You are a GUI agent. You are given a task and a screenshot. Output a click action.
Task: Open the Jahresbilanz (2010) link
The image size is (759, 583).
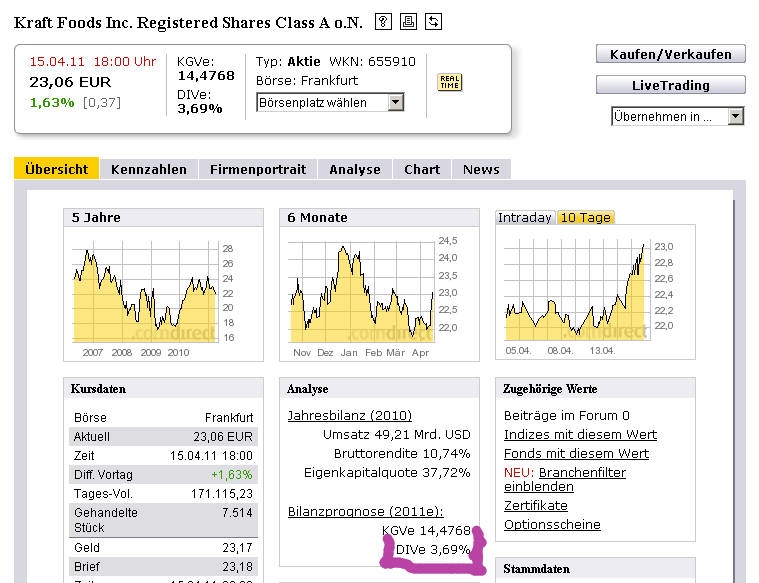pos(349,415)
